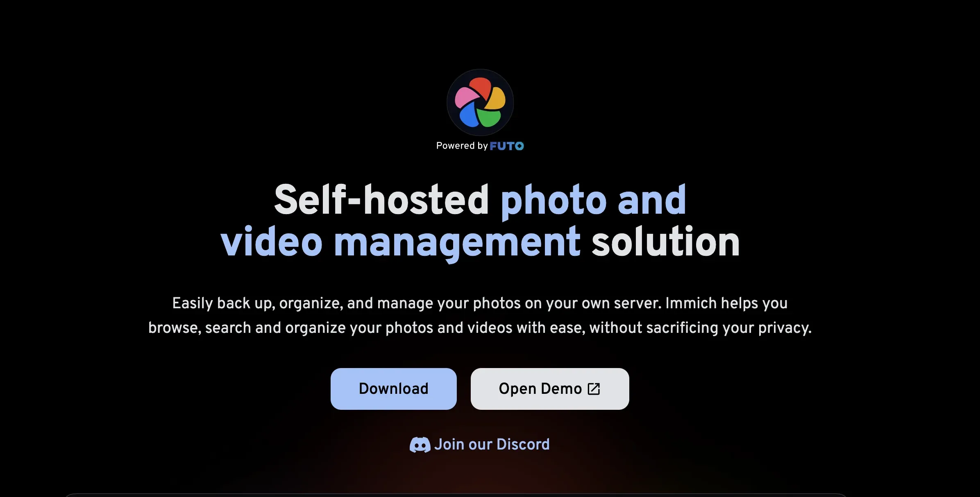Screen dimensions: 980x497
Task: Click the 'Powered by' text
Action: point(462,146)
